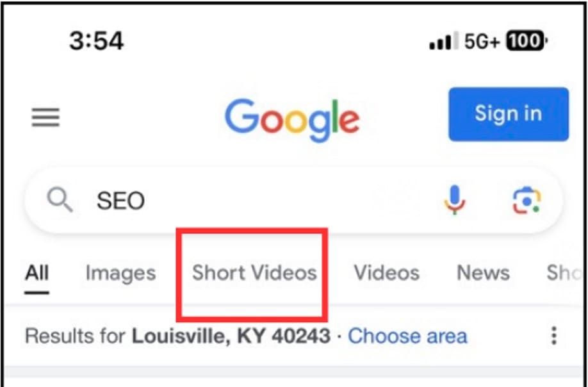Click the magnifying glass search icon
Viewport: 588px width, 387px height.
[60, 201]
